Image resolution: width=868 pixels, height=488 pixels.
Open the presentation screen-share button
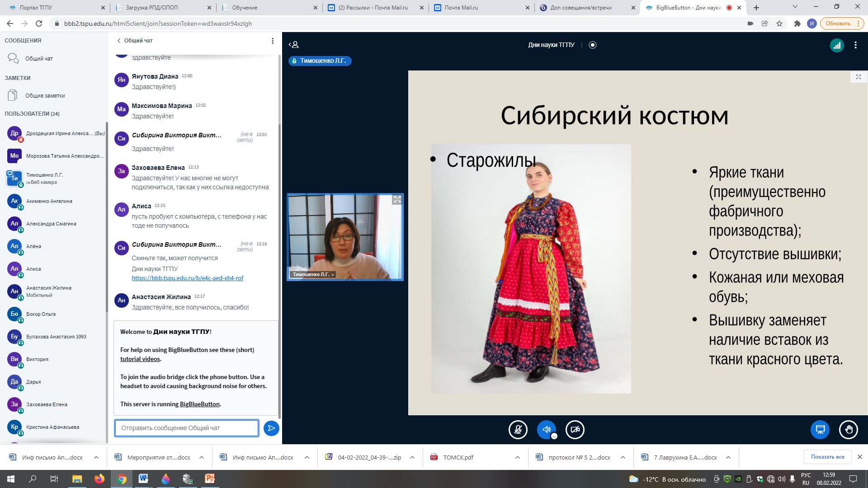[x=820, y=429]
